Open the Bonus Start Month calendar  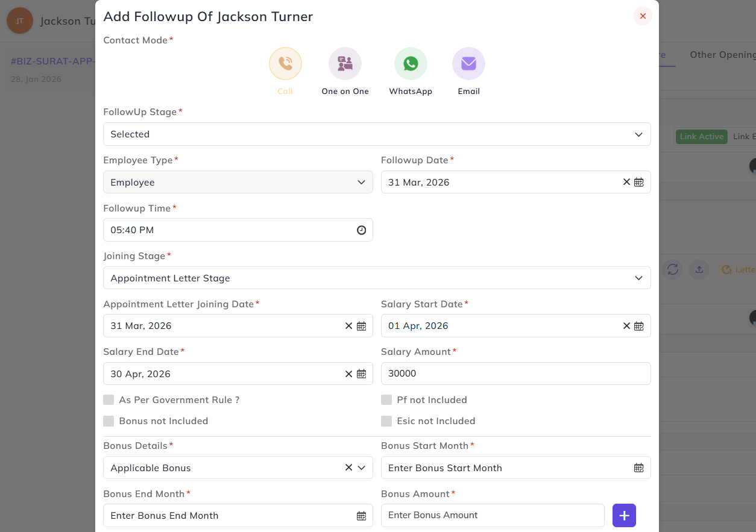639,468
